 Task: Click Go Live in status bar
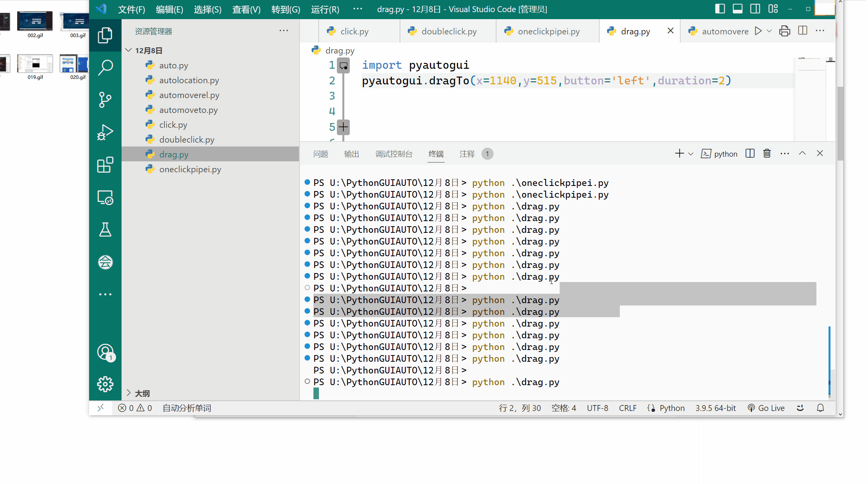click(x=766, y=408)
